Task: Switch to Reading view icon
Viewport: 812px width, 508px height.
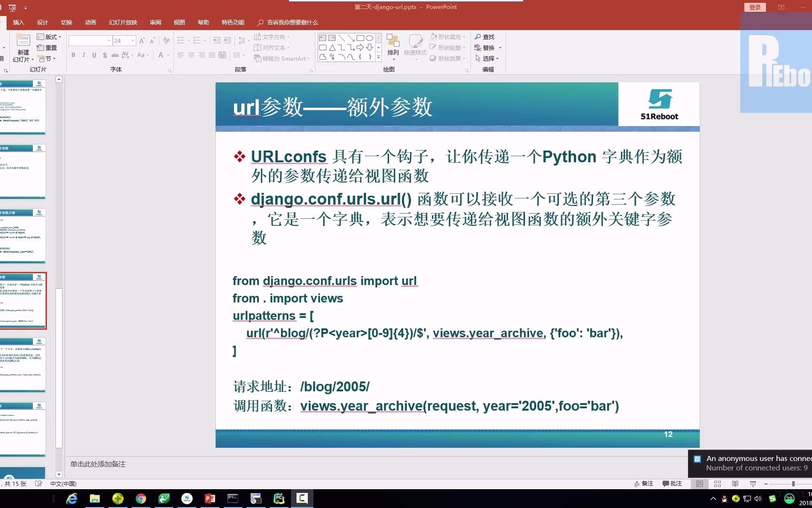Action: pos(735,484)
